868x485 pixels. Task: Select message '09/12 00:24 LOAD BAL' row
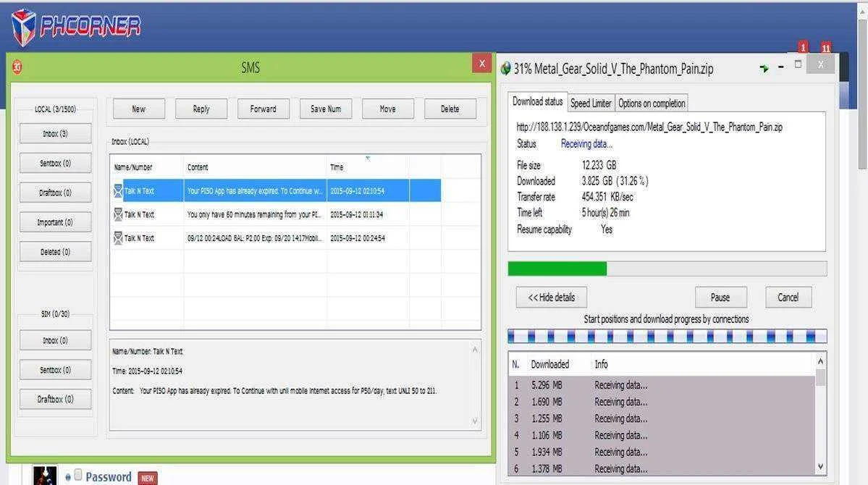click(276, 238)
